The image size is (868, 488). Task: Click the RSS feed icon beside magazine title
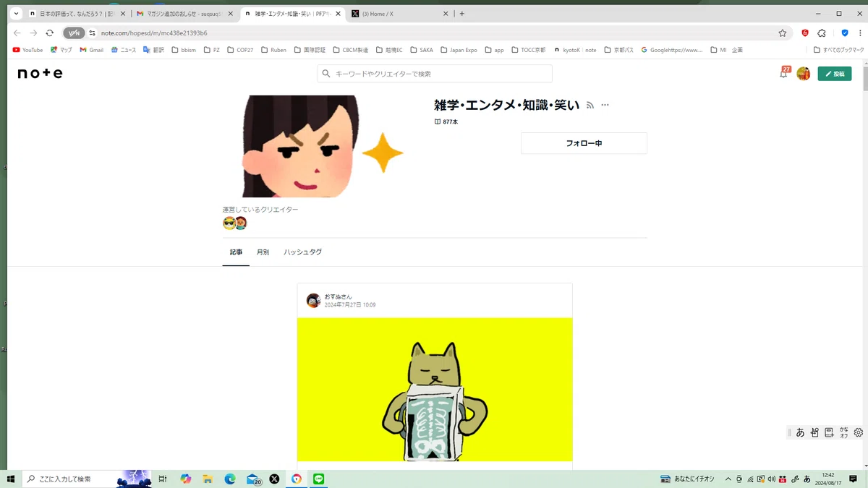[x=590, y=106]
